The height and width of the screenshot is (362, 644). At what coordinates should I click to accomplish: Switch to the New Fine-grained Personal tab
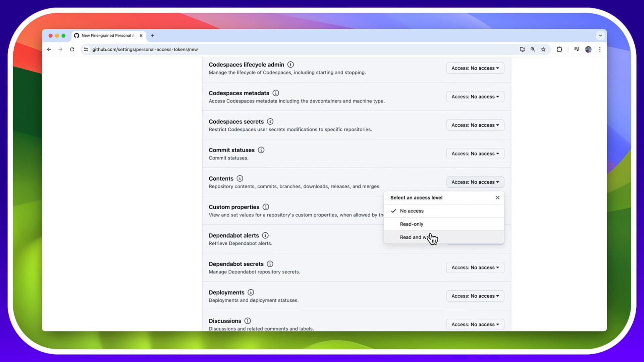pyautogui.click(x=108, y=36)
